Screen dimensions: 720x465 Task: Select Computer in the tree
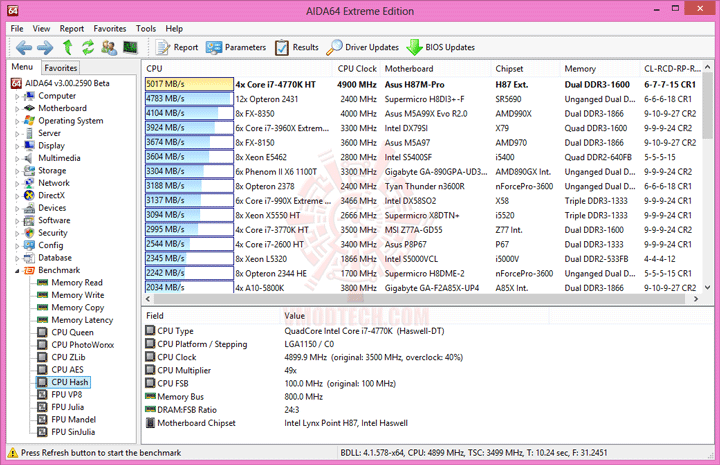tap(57, 96)
